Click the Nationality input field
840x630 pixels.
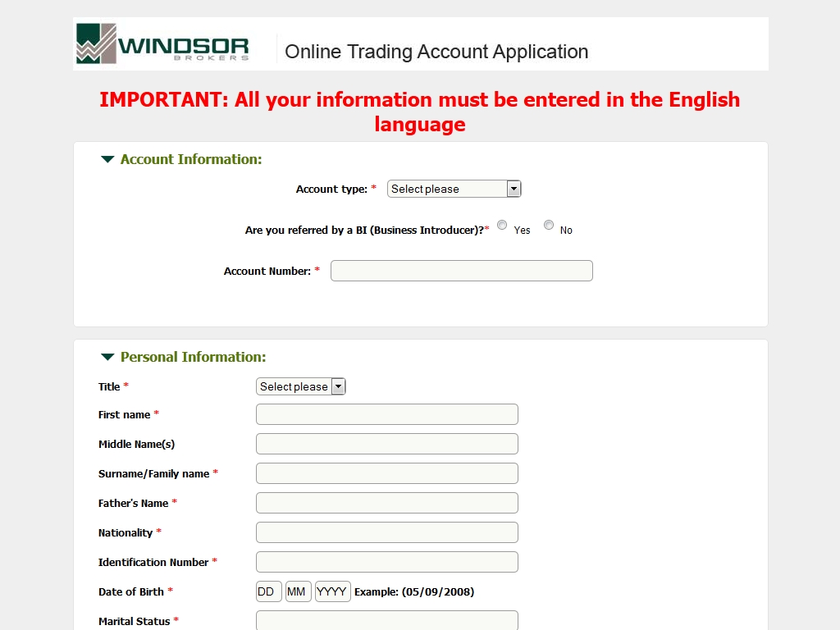pyautogui.click(x=386, y=532)
